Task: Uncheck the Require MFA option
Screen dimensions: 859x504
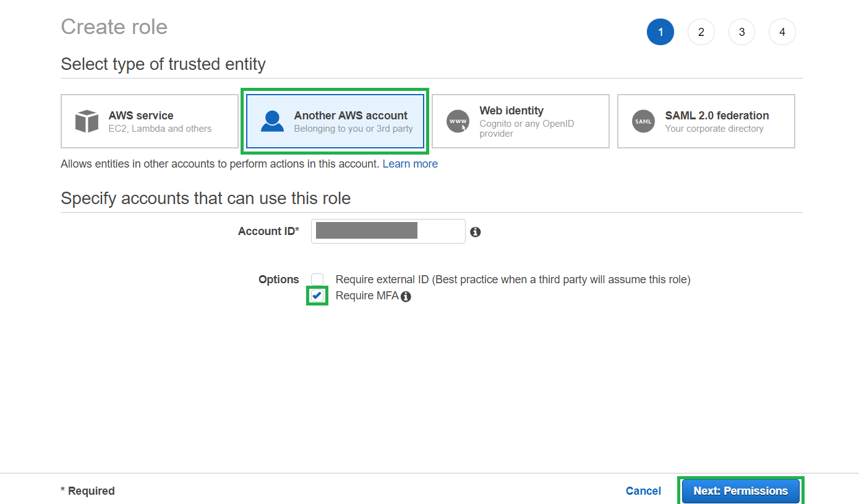Action: point(317,296)
